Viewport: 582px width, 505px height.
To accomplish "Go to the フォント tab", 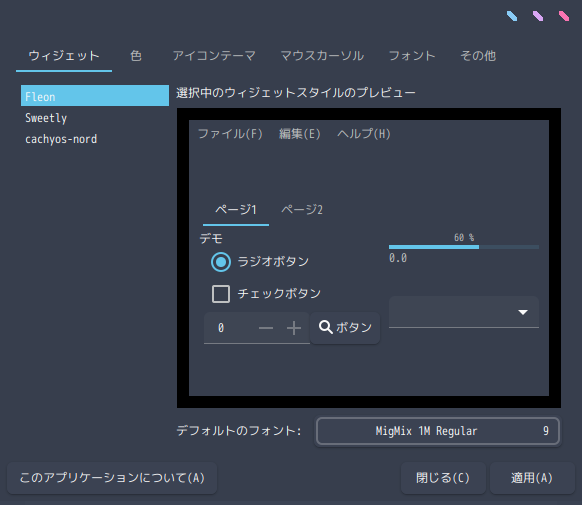I will point(412,56).
